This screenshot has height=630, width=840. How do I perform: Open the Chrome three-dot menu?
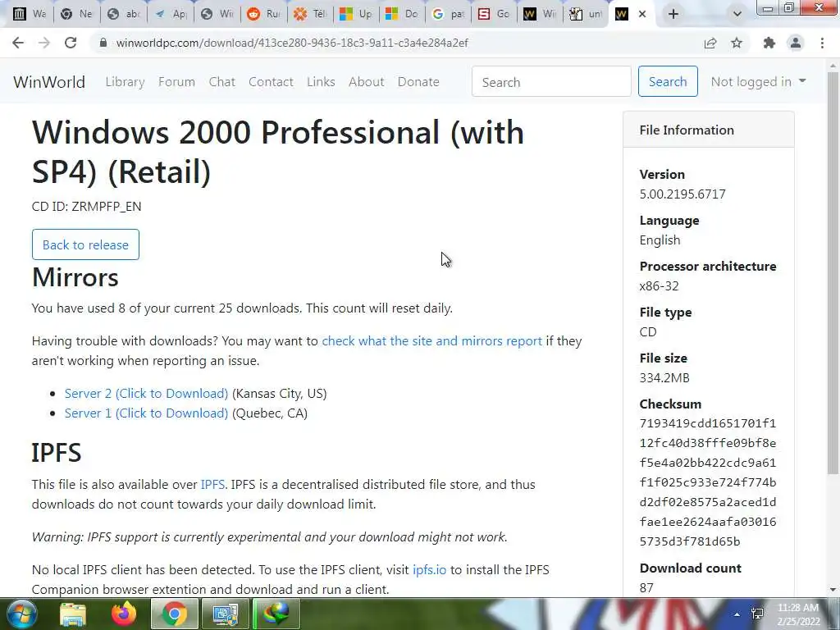pos(822,43)
